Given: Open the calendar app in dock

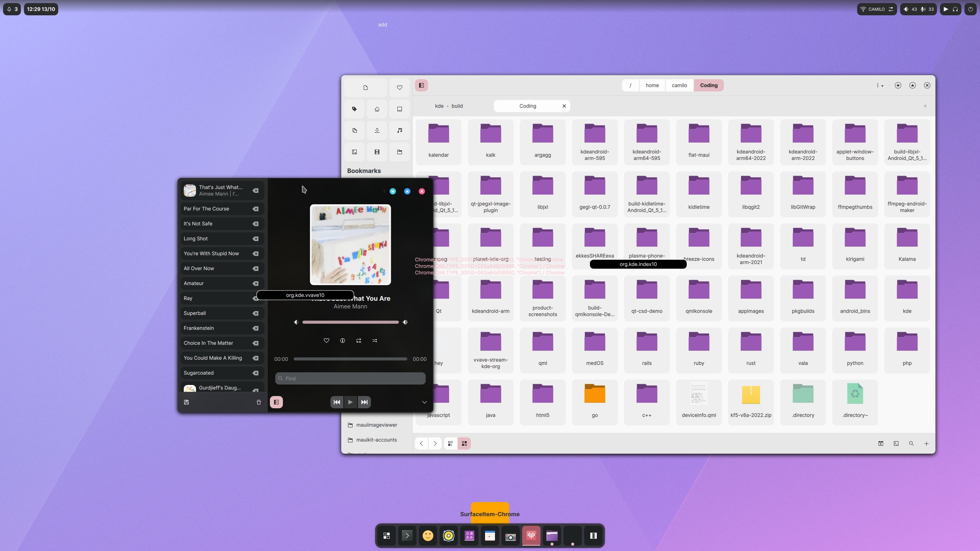Looking at the screenshot, I should coord(490,536).
